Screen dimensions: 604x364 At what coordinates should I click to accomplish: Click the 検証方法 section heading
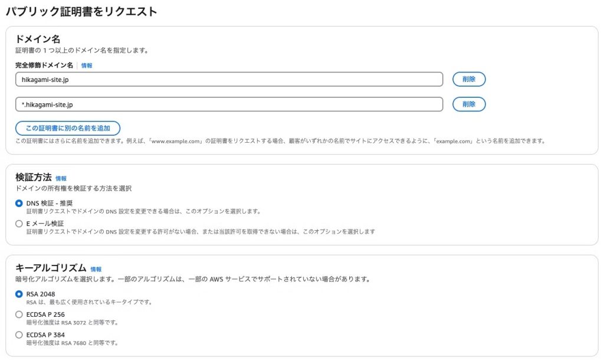33,178
